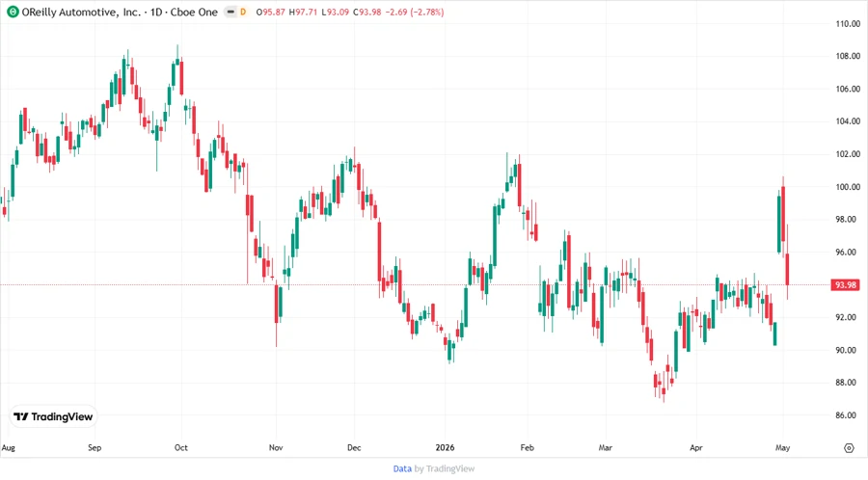Click the close value C93.98 in legend
Screen dimensions: 868x480
(367, 13)
